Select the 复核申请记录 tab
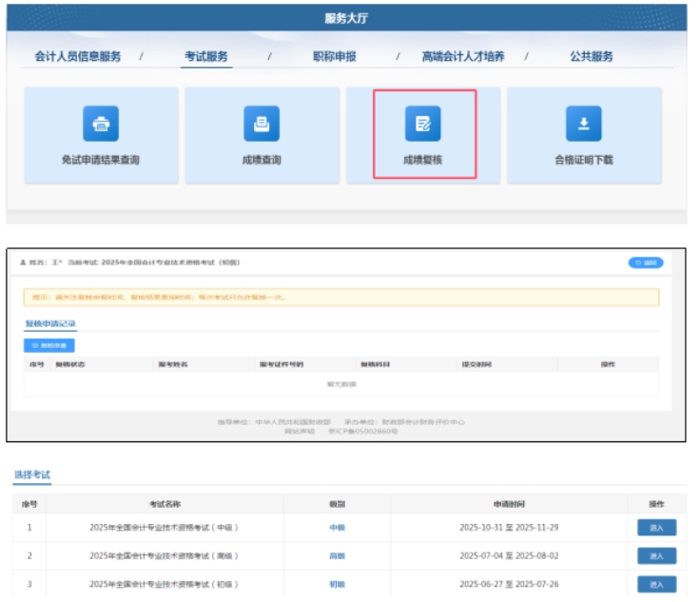This screenshot has height=602, width=700. click(x=50, y=324)
